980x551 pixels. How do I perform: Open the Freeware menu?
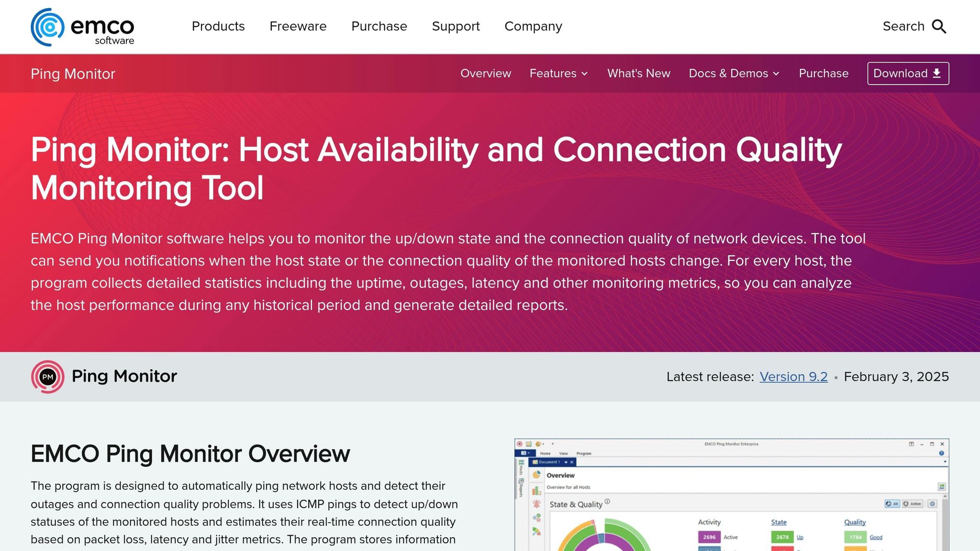point(298,26)
